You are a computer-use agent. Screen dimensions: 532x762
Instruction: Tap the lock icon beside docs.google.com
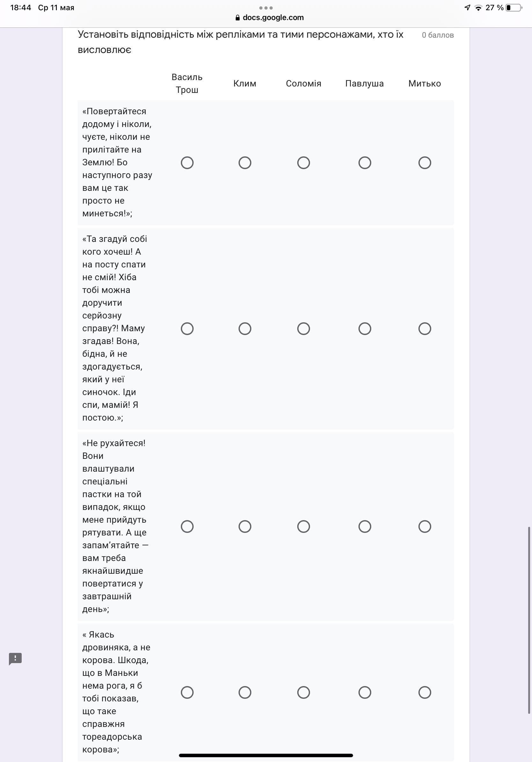coord(238,18)
